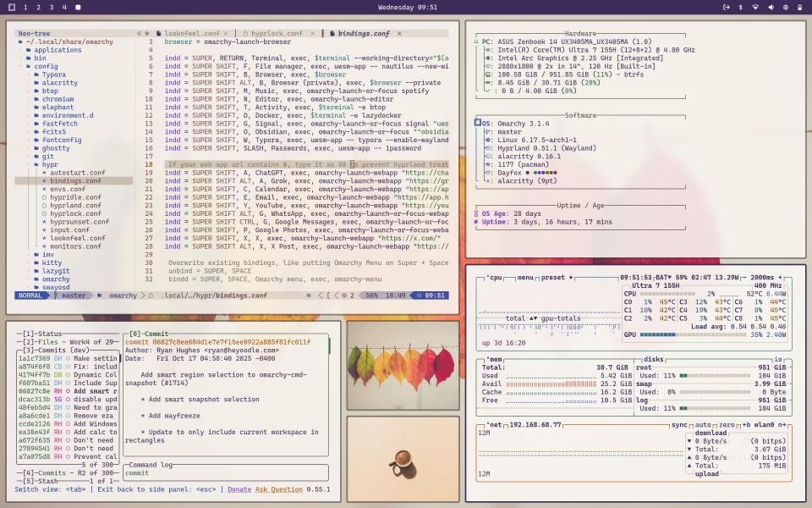Open the btop menu option
This screenshot has height=508, width=812.
tap(525, 277)
